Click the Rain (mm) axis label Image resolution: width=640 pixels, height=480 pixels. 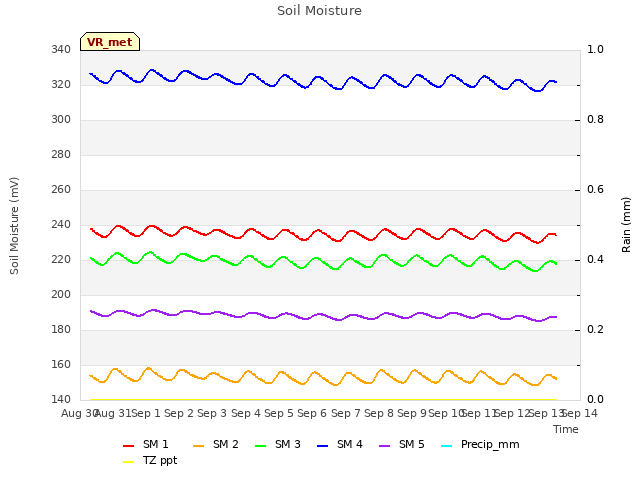[x=626, y=225]
